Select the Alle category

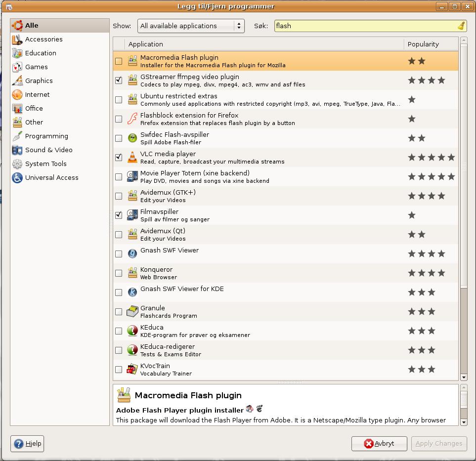[x=59, y=26]
